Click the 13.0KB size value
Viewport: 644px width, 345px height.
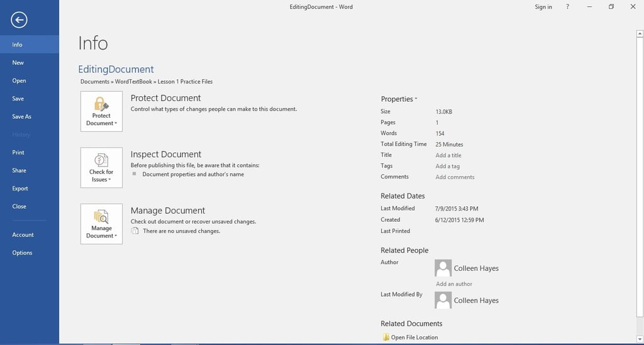(444, 112)
